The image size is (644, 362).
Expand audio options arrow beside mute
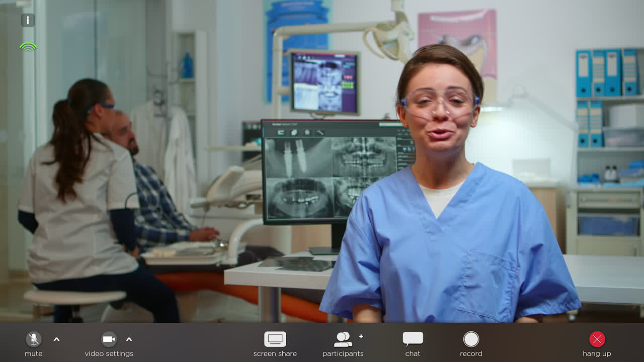(x=56, y=339)
